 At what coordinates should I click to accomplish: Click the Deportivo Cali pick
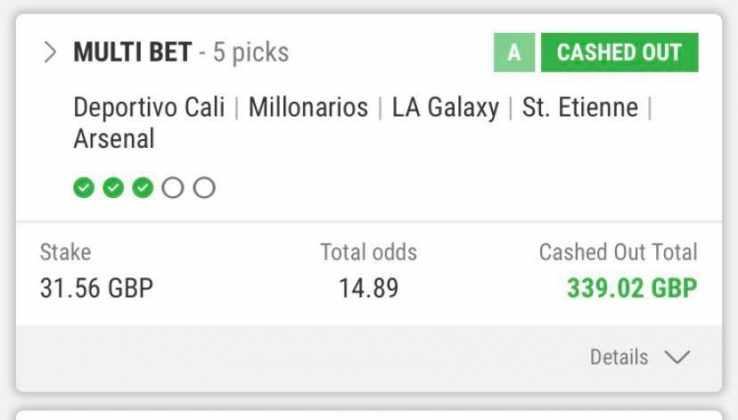pos(149,108)
